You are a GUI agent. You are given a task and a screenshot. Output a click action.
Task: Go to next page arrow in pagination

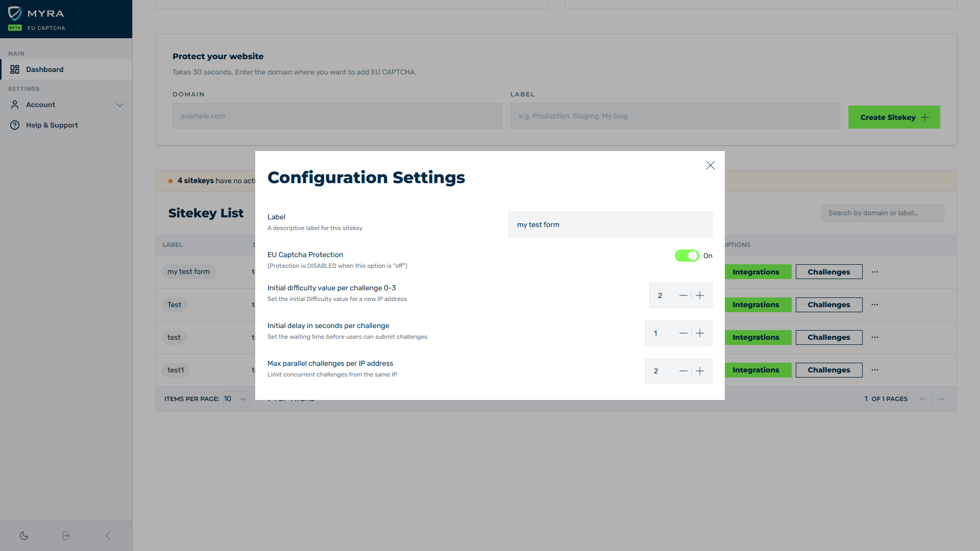pyautogui.click(x=941, y=399)
